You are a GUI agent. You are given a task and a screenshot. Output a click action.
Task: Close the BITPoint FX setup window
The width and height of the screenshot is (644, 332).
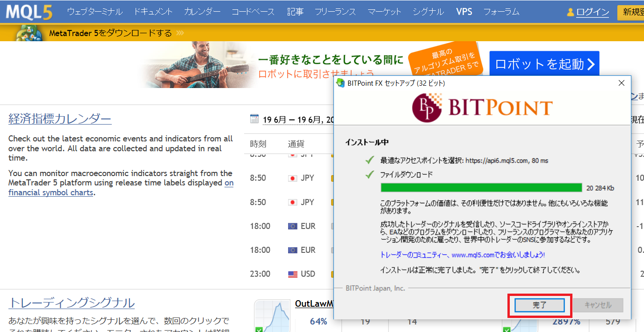click(x=622, y=83)
